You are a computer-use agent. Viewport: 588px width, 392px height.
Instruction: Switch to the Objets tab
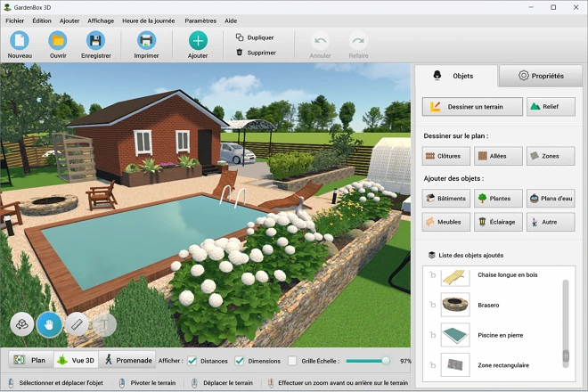pos(456,76)
